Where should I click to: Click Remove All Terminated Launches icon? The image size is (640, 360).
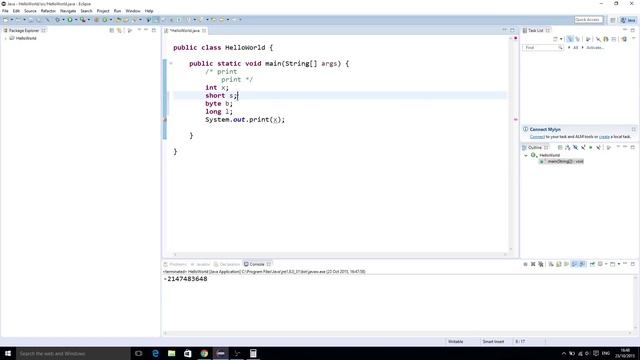[x=541, y=264]
